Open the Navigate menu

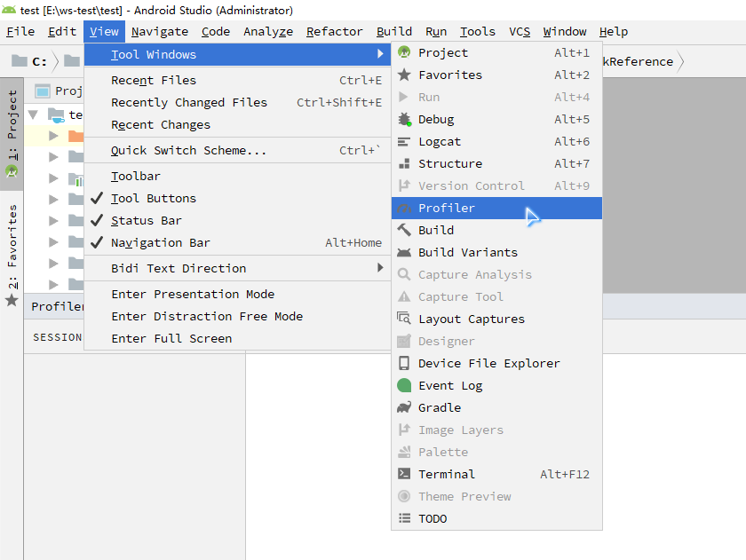160,31
